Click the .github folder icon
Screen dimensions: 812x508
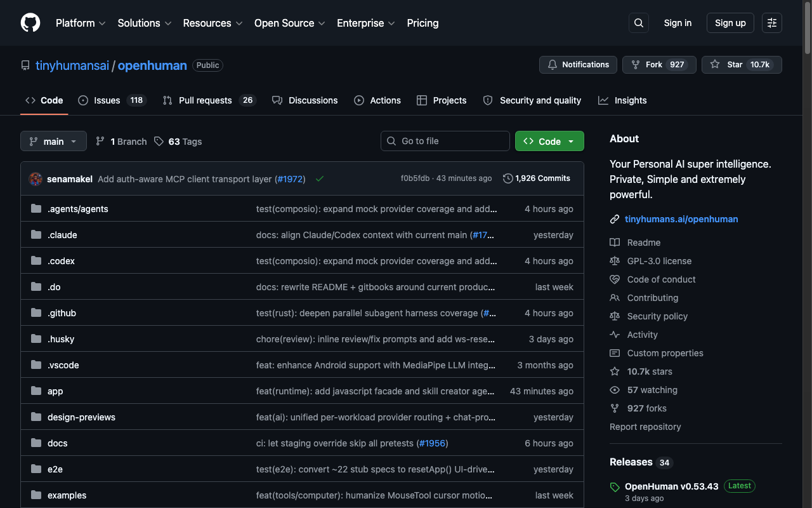tap(36, 313)
